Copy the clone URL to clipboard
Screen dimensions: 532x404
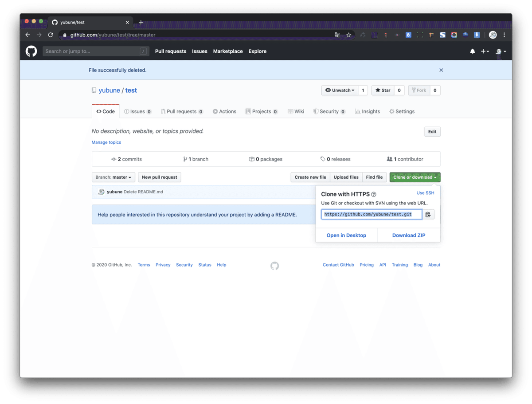click(x=428, y=214)
